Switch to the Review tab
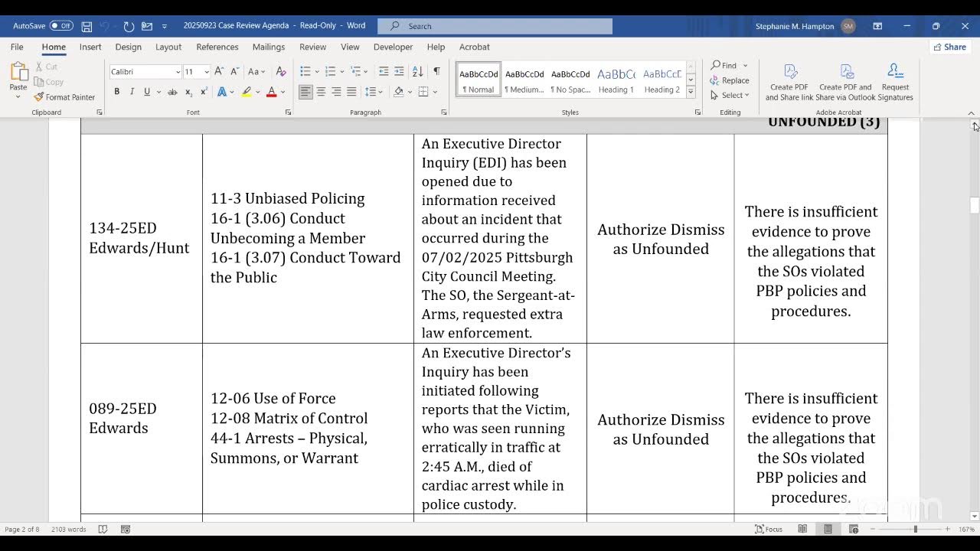 (x=312, y=47)
